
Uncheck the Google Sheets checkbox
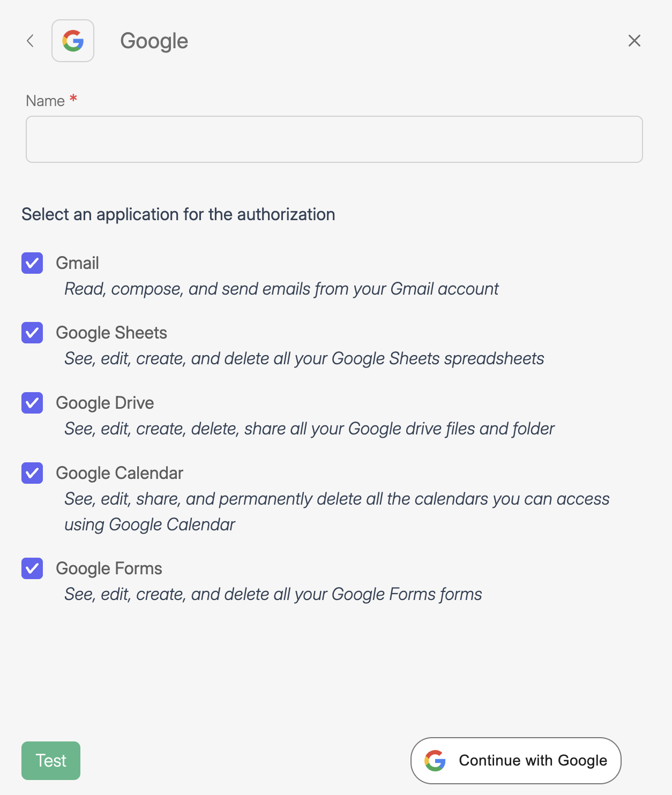[x=32, y=333]
